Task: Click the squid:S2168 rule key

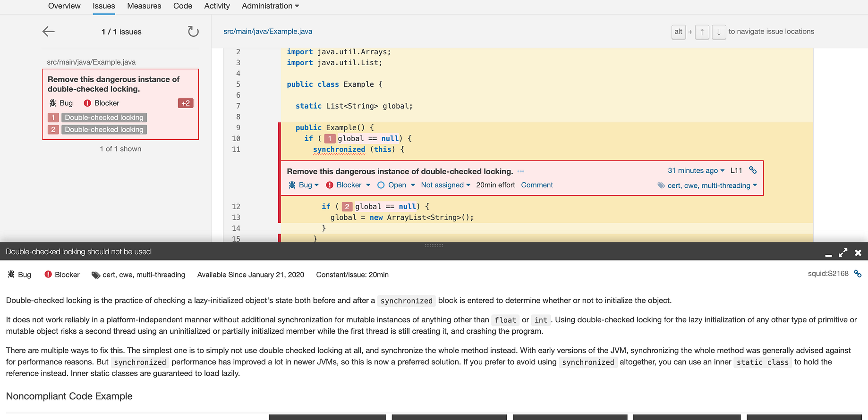Action: coord(828,273)
